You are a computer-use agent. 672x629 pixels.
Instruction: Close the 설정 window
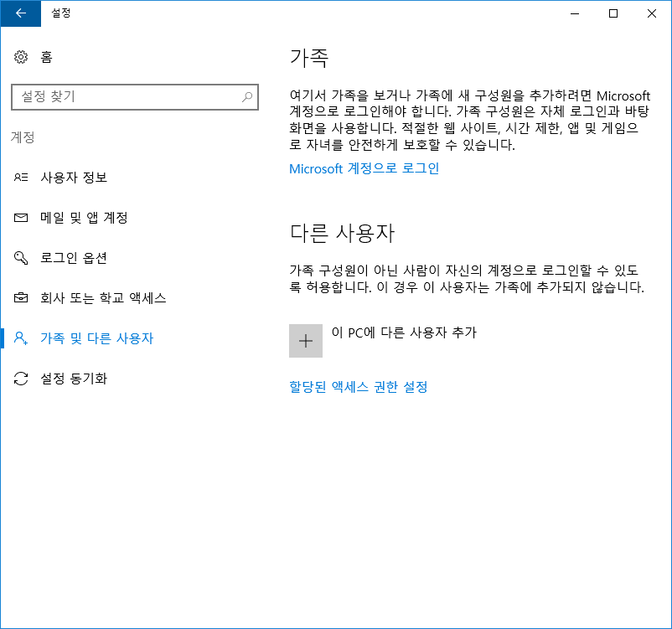click(652, 13)
